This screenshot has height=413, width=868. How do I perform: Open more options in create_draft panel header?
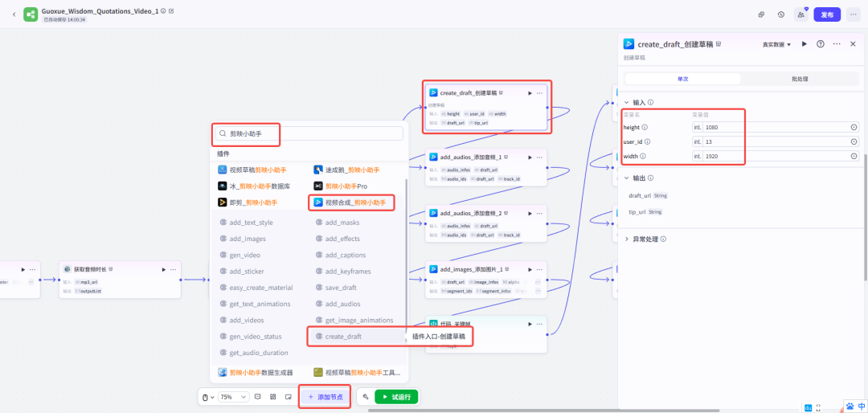click(x=837, y=43)
